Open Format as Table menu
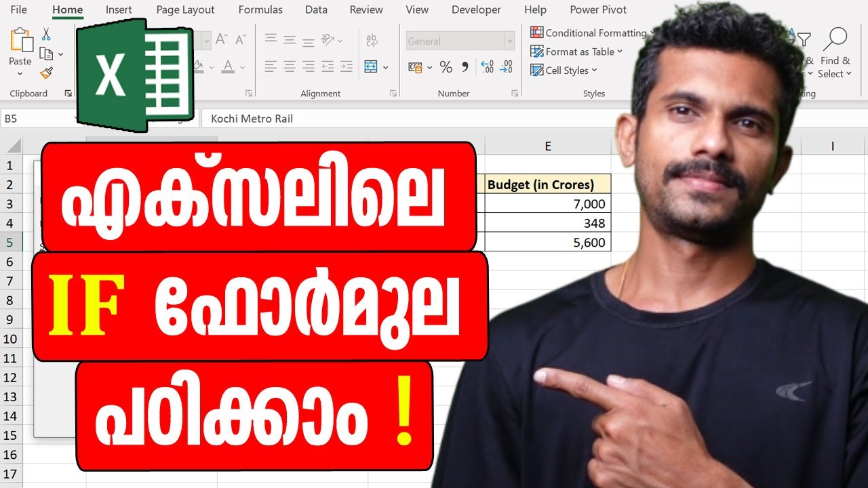The height and width of the screenshot is (488, 868). (x=576, y=52)
